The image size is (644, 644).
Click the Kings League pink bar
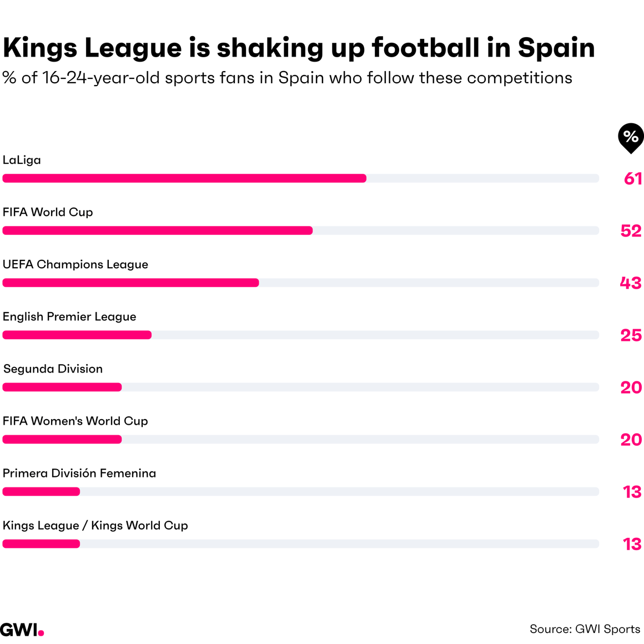41,544
